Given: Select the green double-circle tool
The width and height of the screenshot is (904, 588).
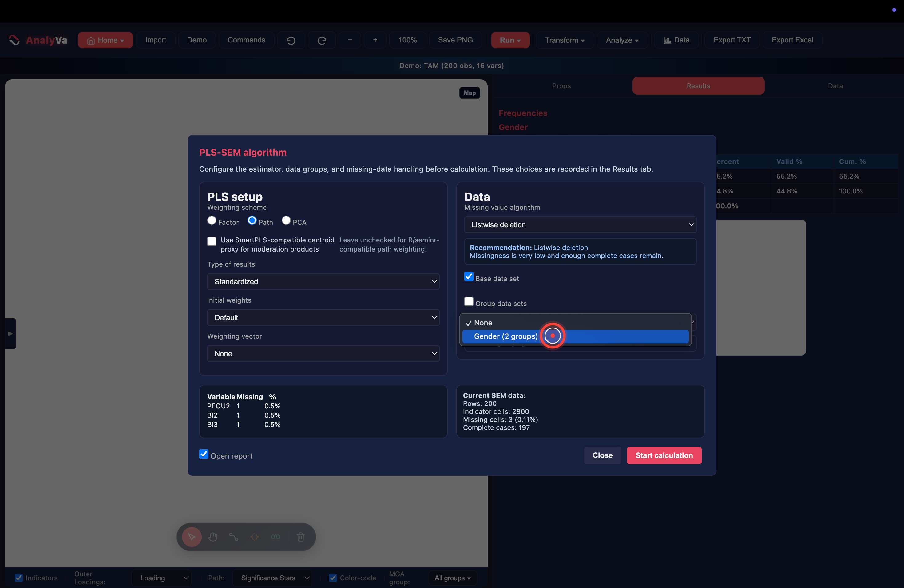Looking at the screenshot, I should pyautogui.click(x=276, y=537).
